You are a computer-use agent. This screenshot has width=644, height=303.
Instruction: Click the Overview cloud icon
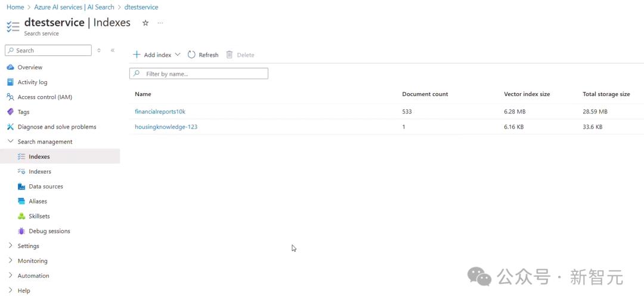click(10, 67)
